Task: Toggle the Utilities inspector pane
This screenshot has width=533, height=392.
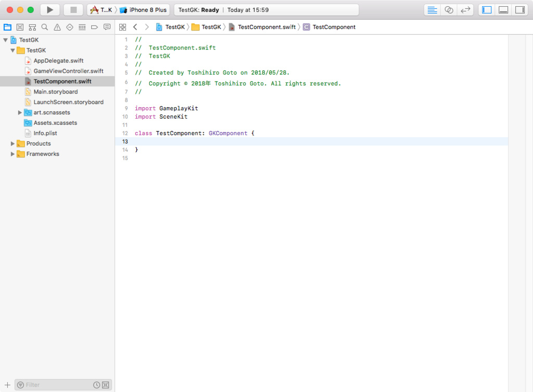Action: click(x=520, y=10)
